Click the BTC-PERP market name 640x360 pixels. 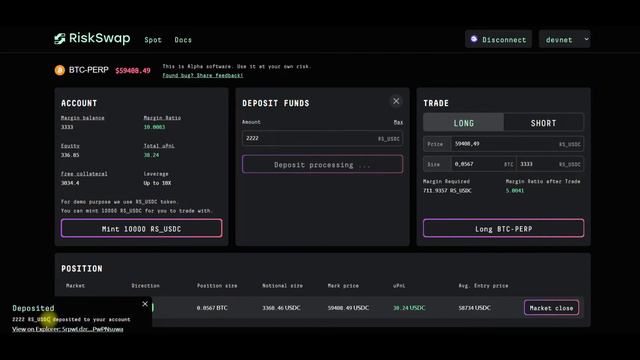coord(89,70)
